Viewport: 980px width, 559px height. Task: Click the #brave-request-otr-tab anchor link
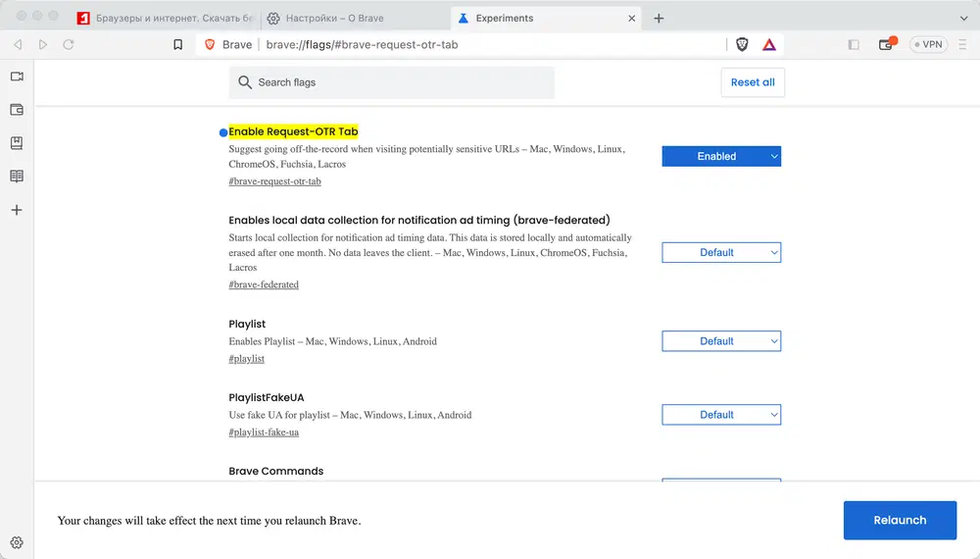click(274, 181)
